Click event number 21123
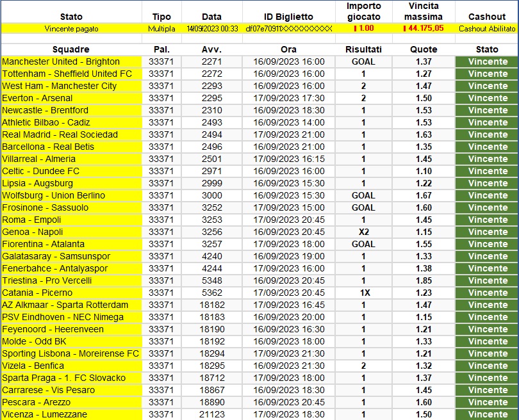 pos(212,415)
